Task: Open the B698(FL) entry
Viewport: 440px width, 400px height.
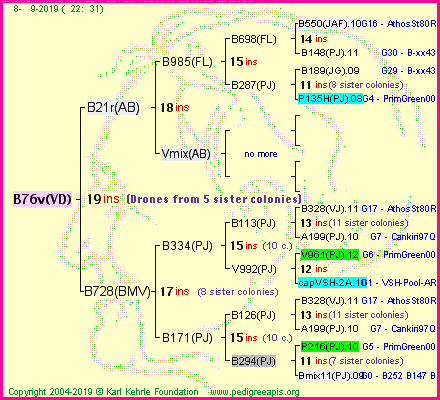Action: coord(254,39)
